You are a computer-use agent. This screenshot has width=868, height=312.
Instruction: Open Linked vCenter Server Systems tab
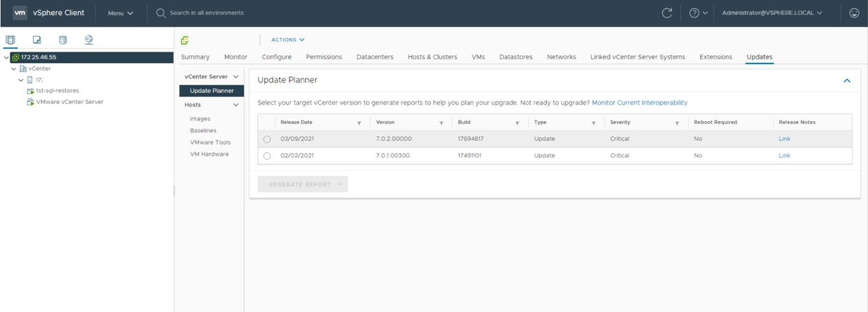coord(638,57)
